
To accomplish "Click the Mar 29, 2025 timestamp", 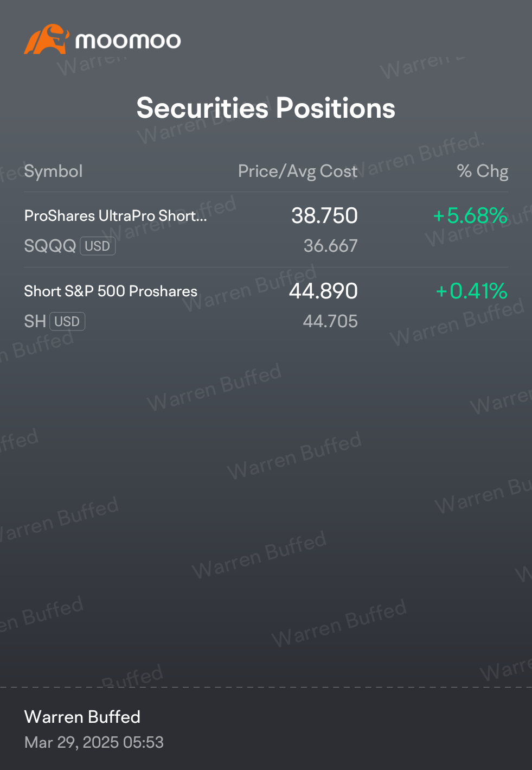I will point(94,742).
